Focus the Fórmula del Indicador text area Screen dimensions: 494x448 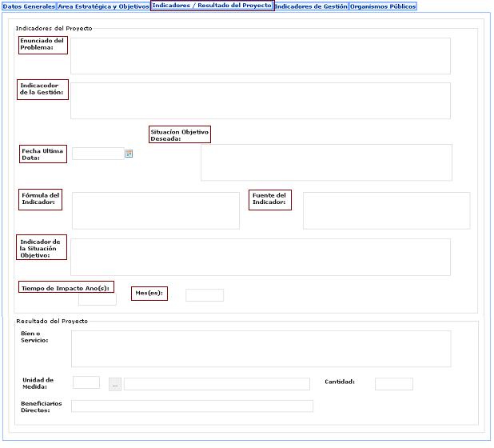[155, 210]
